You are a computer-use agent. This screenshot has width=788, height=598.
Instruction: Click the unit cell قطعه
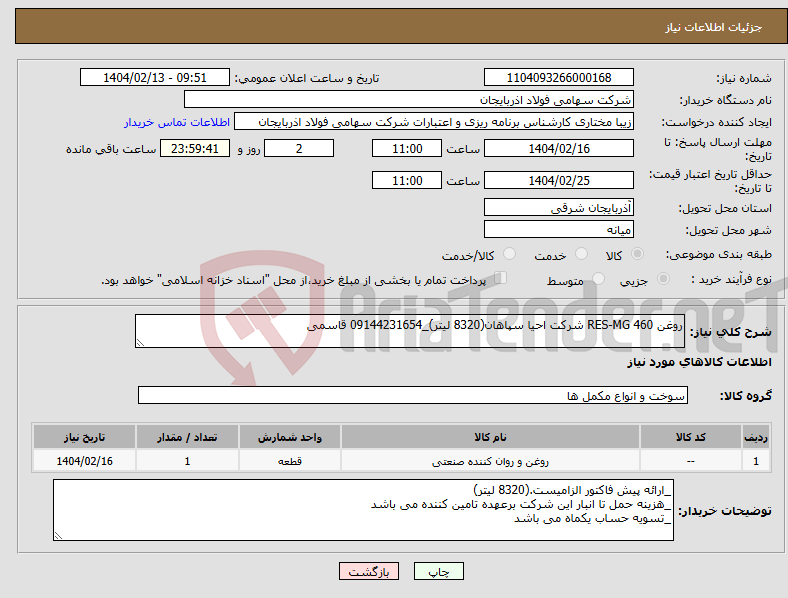[x=290, y=461]
